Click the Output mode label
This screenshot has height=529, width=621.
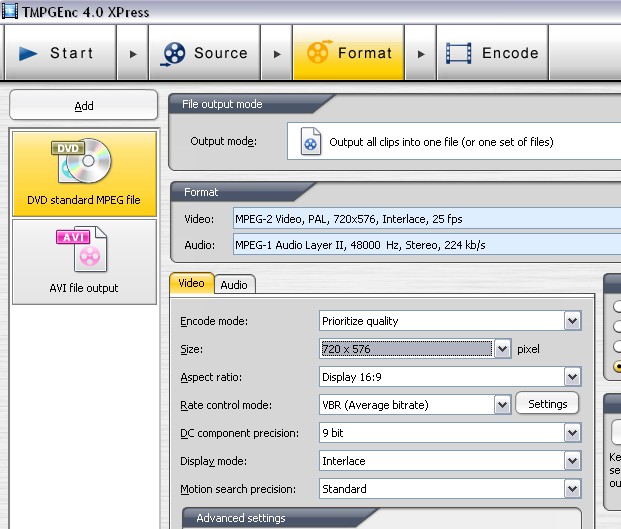coord(223,141)
